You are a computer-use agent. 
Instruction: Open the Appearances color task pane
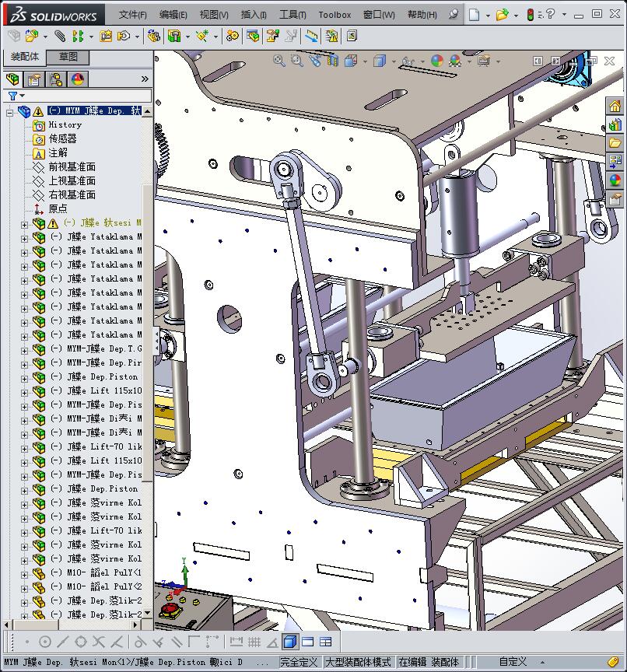pyautogui.click(x=615, y=180)
